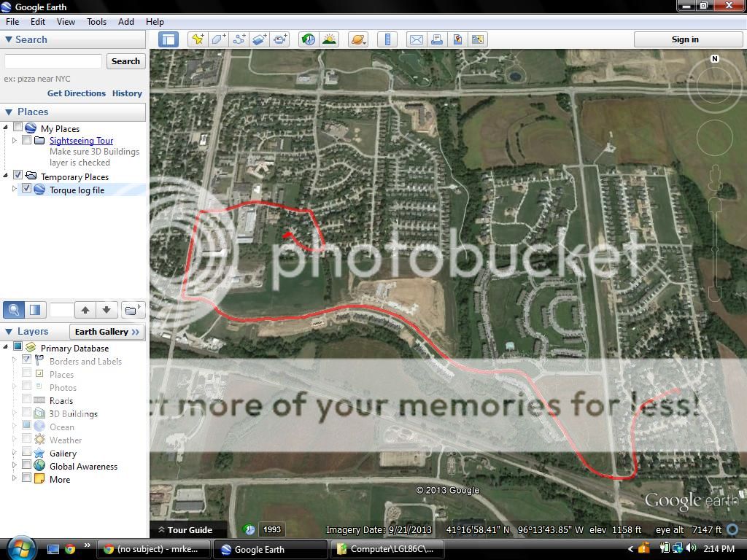The height and width of the screenshot is (560, 747).
Task: Open the Tools menu
Action: (97, 22)
